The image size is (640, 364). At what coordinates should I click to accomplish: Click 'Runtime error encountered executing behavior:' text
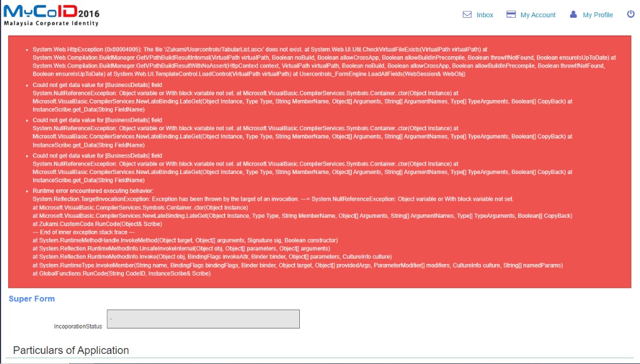click(x=93, y=191)
